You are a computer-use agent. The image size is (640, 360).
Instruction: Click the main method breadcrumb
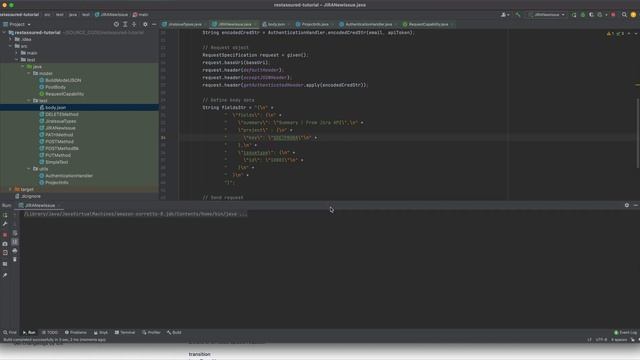[141, 15]
